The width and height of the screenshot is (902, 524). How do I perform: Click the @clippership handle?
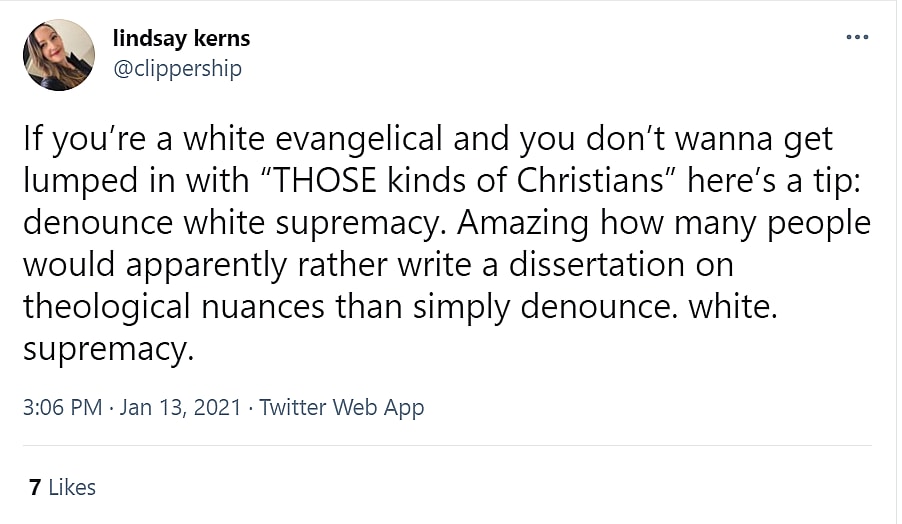178,68
